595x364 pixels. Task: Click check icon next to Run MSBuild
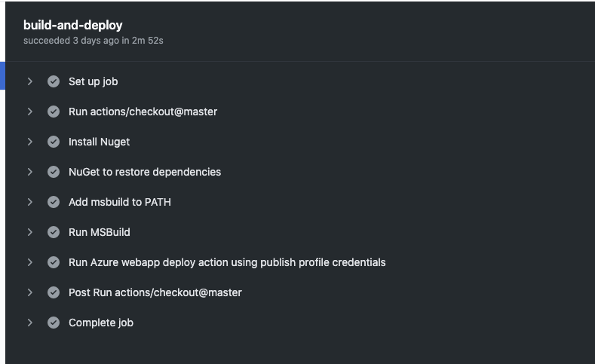click(x=54, y=232)
